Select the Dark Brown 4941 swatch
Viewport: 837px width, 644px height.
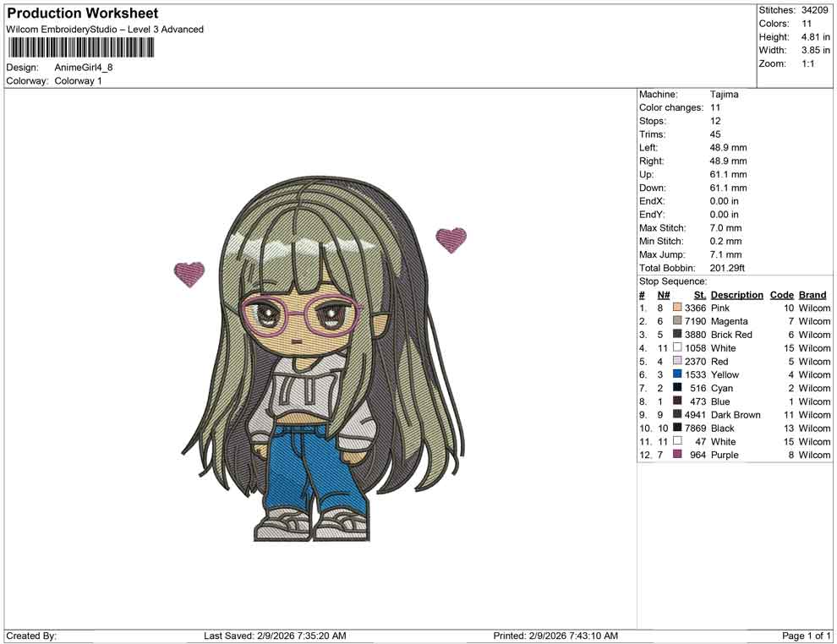coord(676,415)
